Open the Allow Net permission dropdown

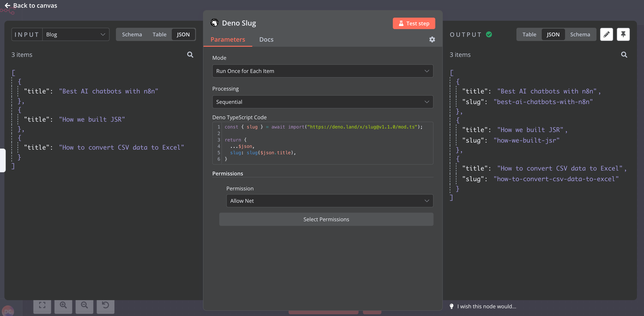(x=329, y=201)
